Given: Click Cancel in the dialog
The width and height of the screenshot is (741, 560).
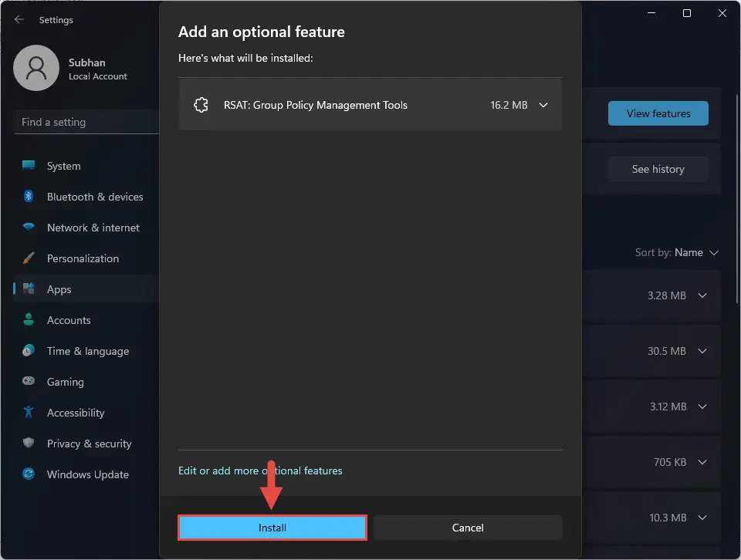Looking at the screenshot, I should pyautogui.click(x=468, y=528).
